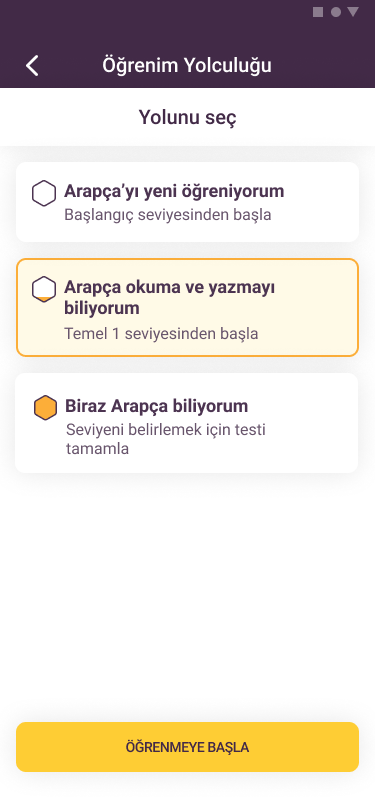Screen dimensions: 375x812
Task: Tap "Arapça okuma ve yazmayı biliyorum" title text
Action: pos(169,297)
